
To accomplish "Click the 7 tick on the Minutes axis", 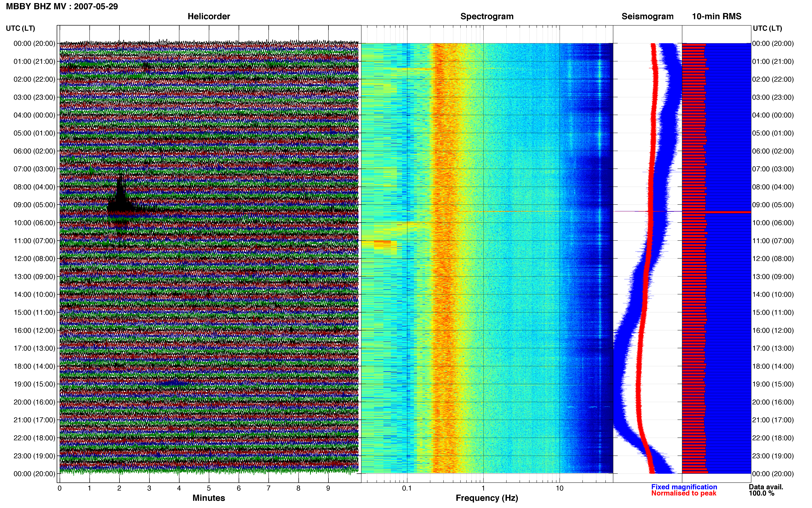I will pyautogui.click(x=269, y=488).
